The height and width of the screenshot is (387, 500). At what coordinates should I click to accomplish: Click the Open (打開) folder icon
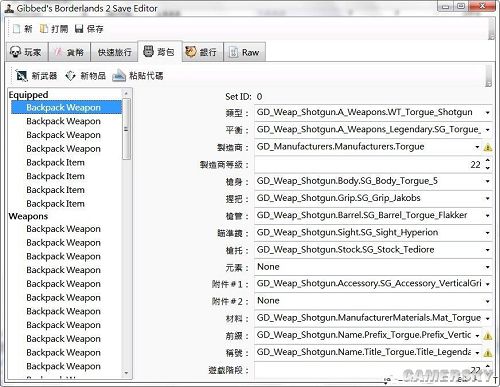click(44, 29)
